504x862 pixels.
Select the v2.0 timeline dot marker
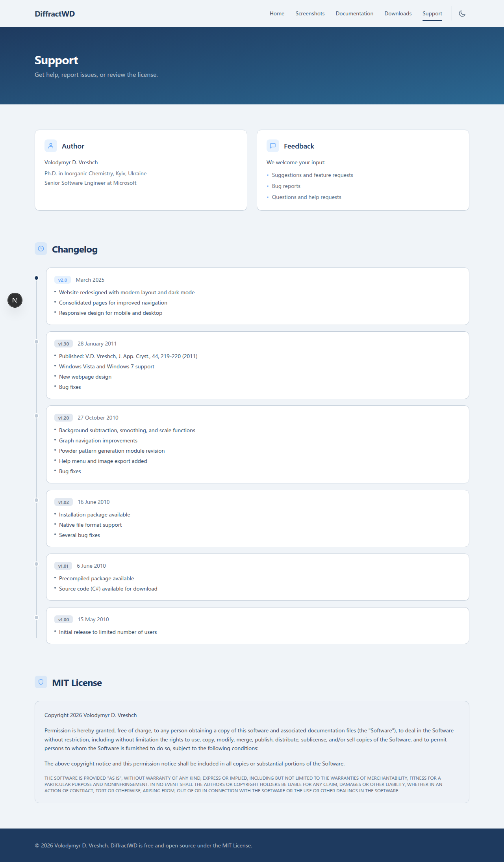[36, 278]
